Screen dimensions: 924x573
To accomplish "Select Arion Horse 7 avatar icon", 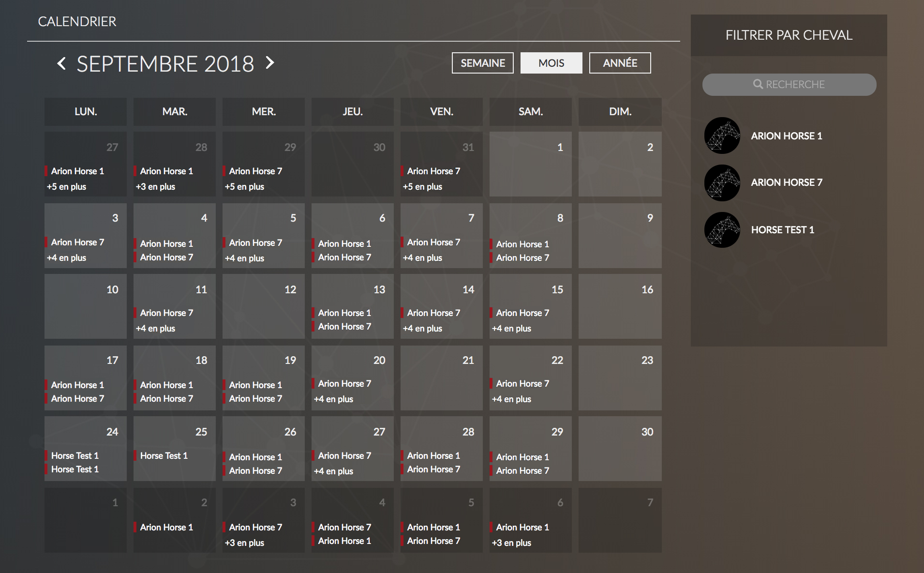I will click(722, 182).
